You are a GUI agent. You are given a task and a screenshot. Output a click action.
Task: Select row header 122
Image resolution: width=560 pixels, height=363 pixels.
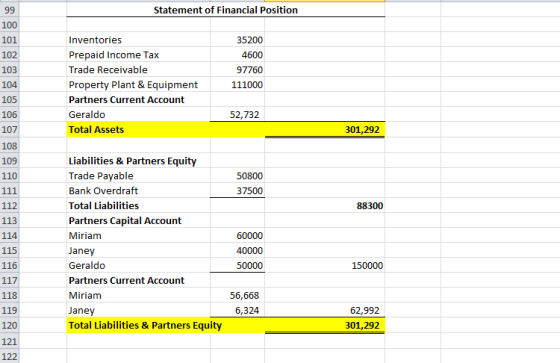click(x=9, y=356)
